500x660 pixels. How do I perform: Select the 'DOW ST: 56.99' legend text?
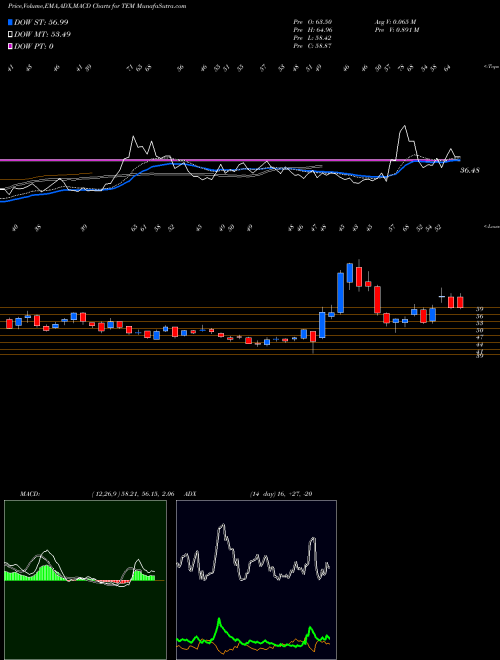point(41,22)
